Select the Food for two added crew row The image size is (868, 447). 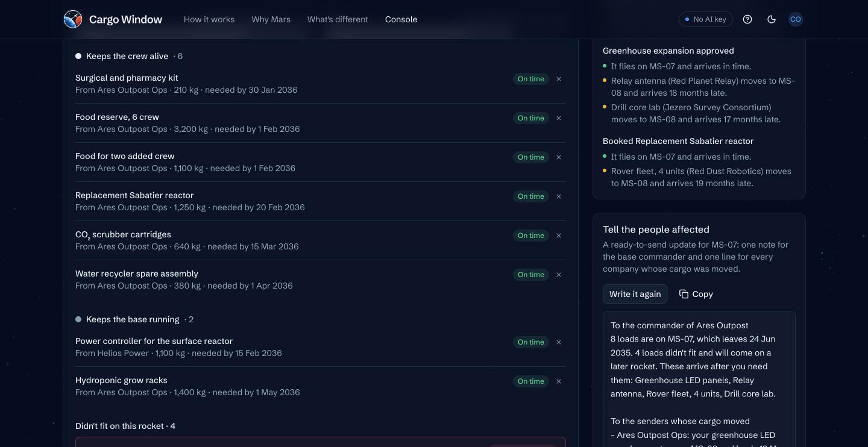[321, 162]
